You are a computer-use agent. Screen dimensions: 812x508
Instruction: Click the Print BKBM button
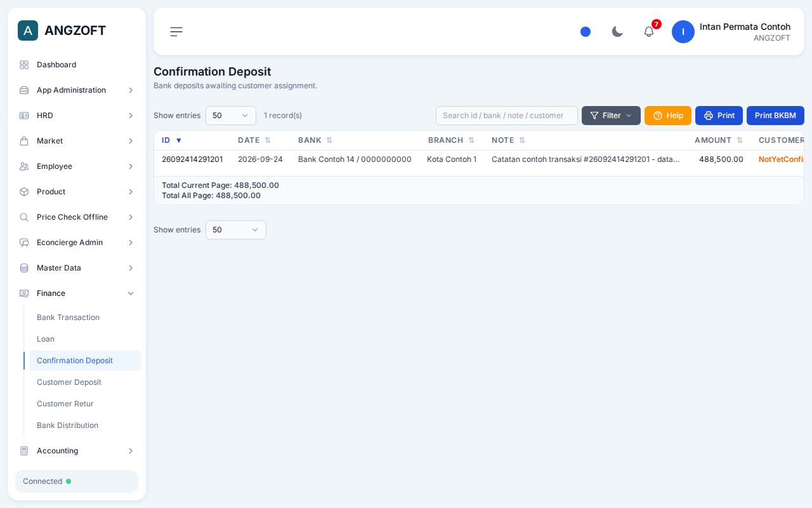click(775, 116)
